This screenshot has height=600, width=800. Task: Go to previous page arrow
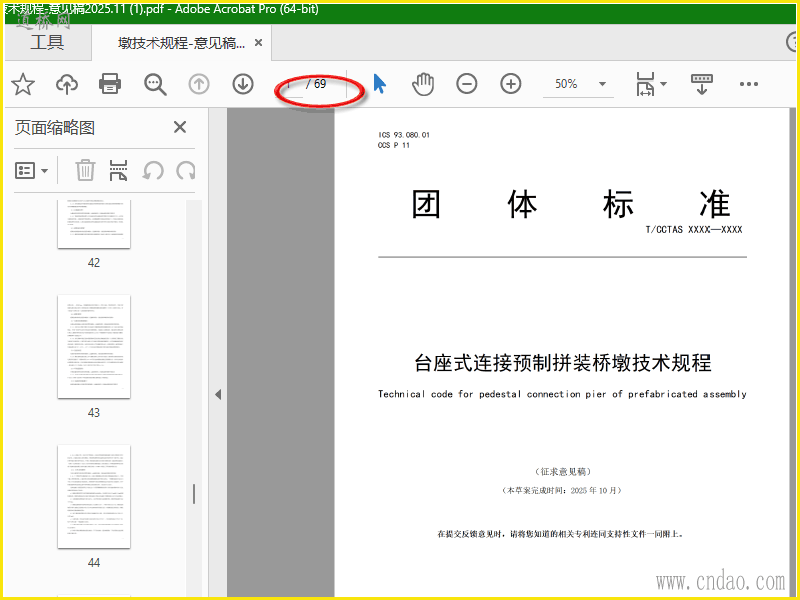pos(199,84)
